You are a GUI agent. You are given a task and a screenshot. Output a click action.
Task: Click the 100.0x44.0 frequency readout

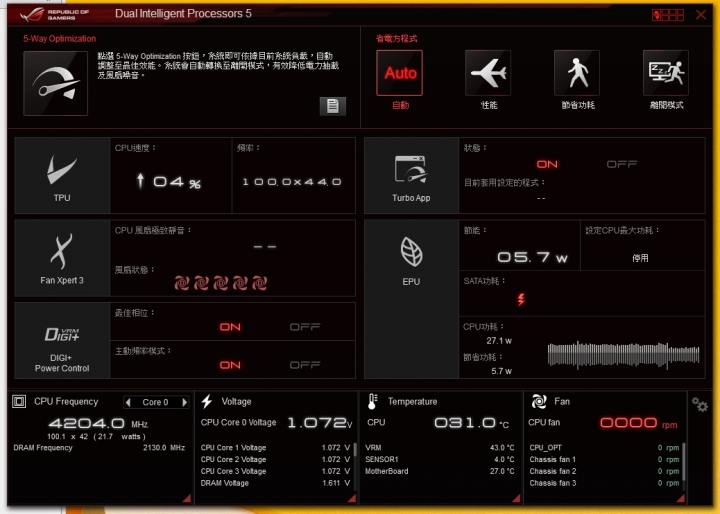click(x=292, y=182)
